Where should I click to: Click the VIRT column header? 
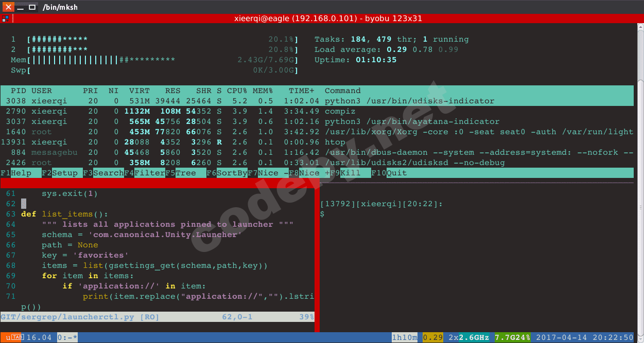pyautogui.click(x=140, y=91)
